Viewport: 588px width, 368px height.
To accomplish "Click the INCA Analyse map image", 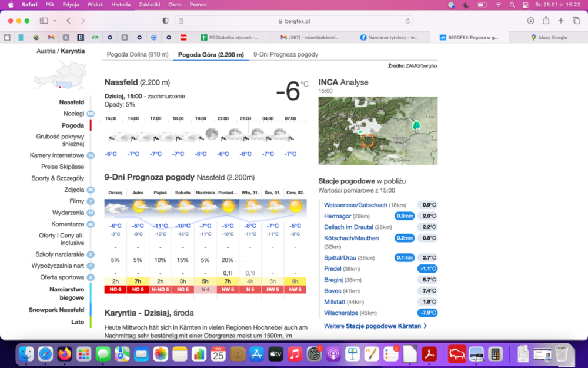I will (x=377, y=131).
